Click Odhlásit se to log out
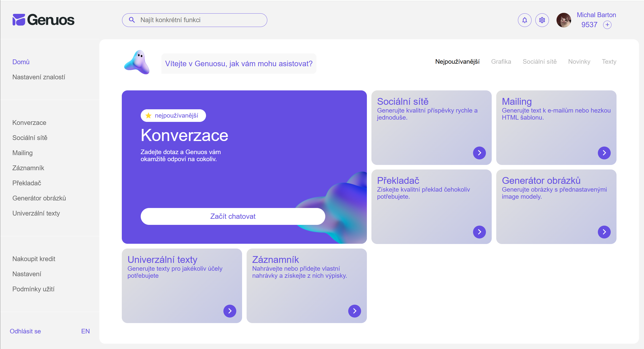The image size is (644, 349). pyautogui.click(x=25, y=331)
